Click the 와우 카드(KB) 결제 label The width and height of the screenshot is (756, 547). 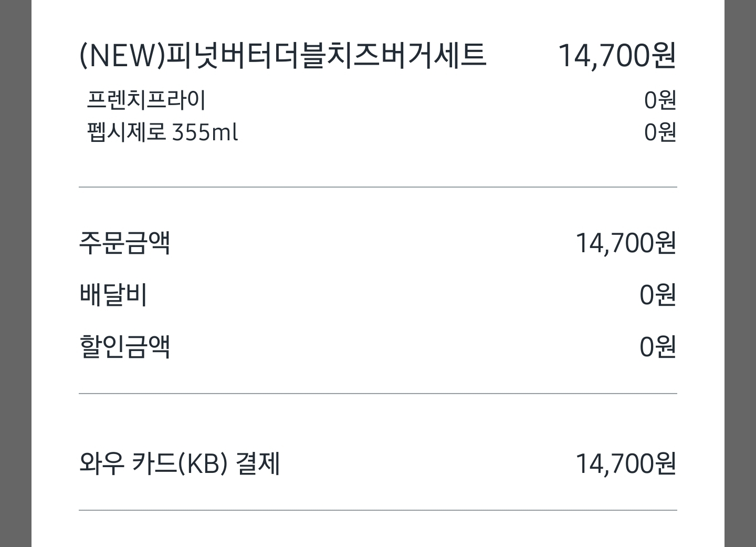click(180, 463)
